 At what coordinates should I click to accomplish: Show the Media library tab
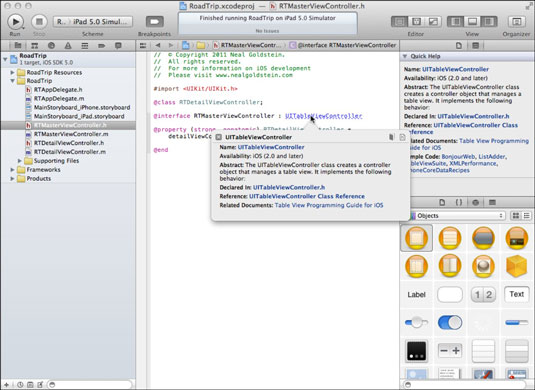coord(492,202)
